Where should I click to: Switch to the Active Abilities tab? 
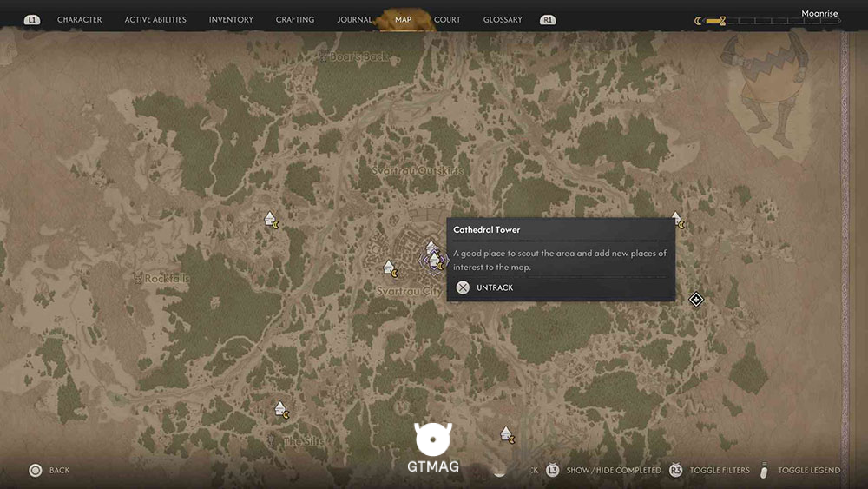[x=155, y=19]
